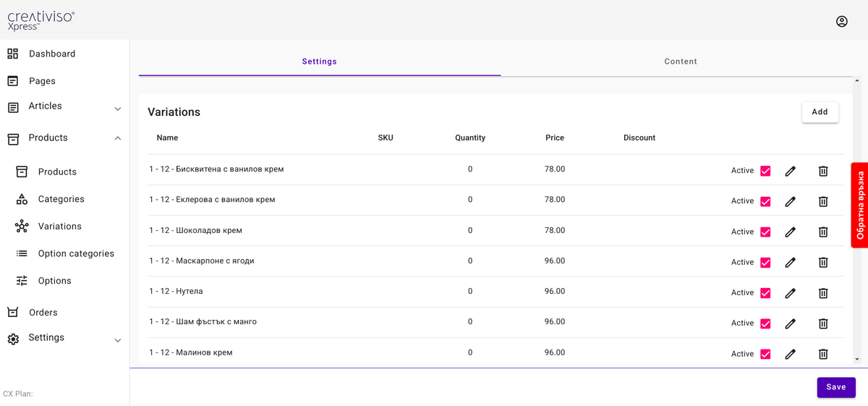Click the Price column header
The width and height of the screenshot is (868, 406).
pyautogui.click(x=555, y=138)
